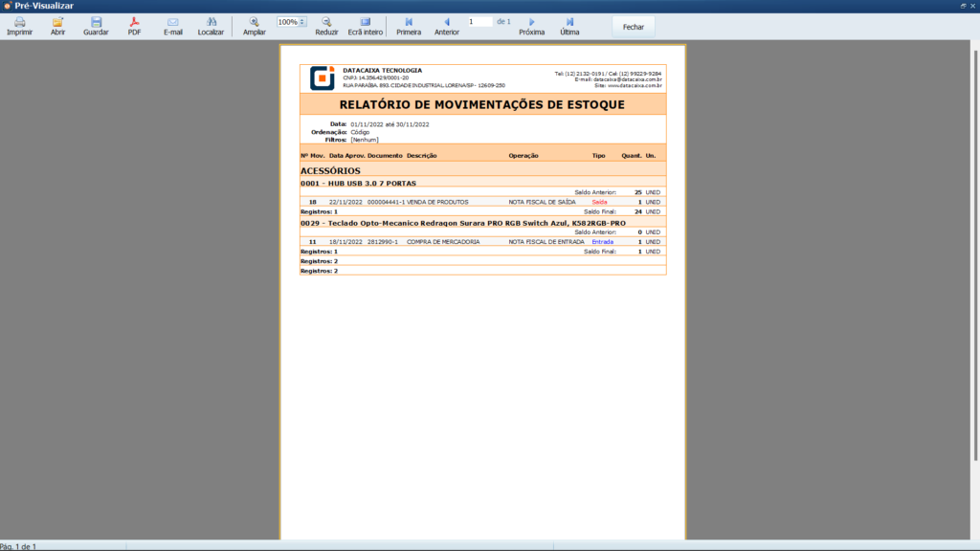
Task: Click the page number input field
Action: click(x=479, y=21)
